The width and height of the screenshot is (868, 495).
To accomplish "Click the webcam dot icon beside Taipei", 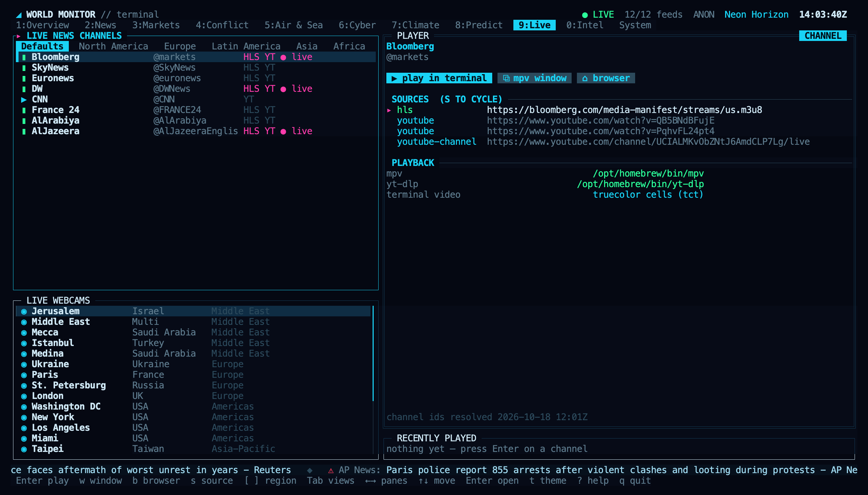I will click(24, 449).
